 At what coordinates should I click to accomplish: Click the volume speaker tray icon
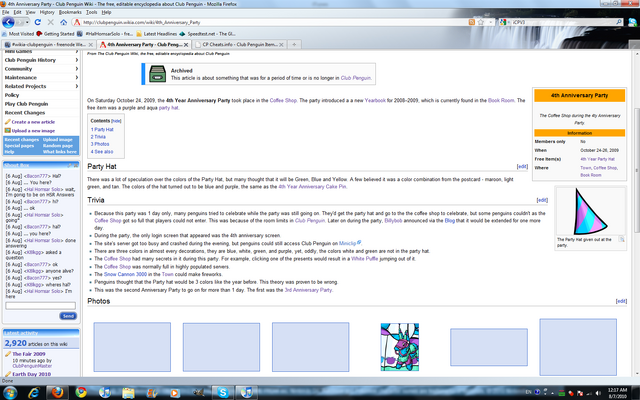598,393
